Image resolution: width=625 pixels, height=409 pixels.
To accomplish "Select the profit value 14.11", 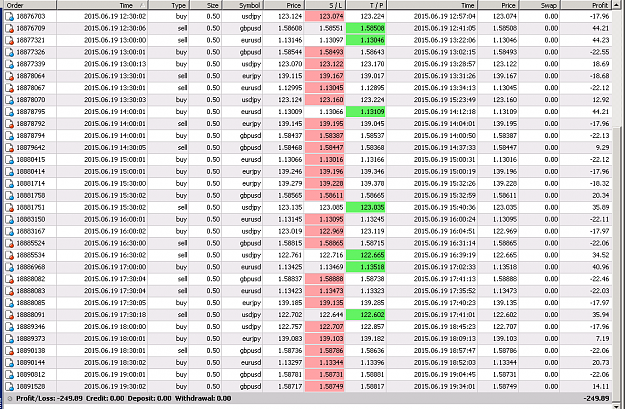I will click(601, 387).
